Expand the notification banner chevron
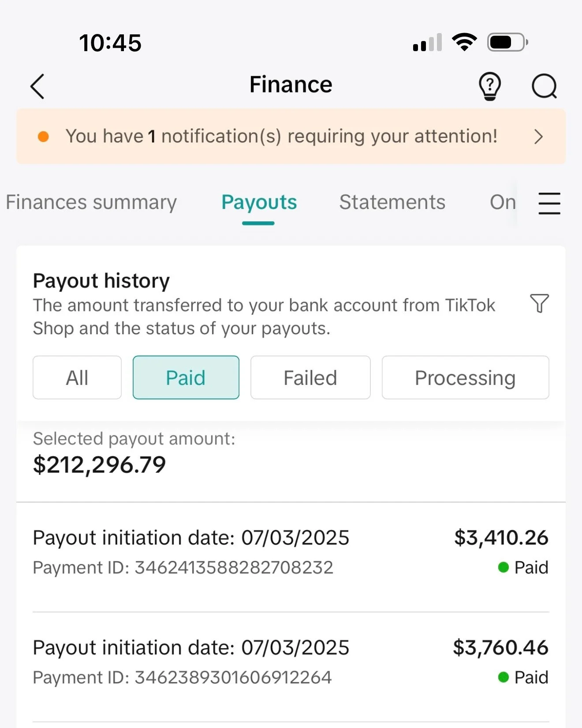Screen dimensions: 582x728 point(538,137)
